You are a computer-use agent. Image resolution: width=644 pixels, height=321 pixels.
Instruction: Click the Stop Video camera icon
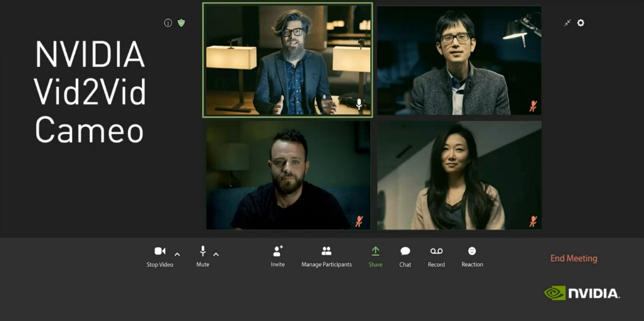point(160,251)
